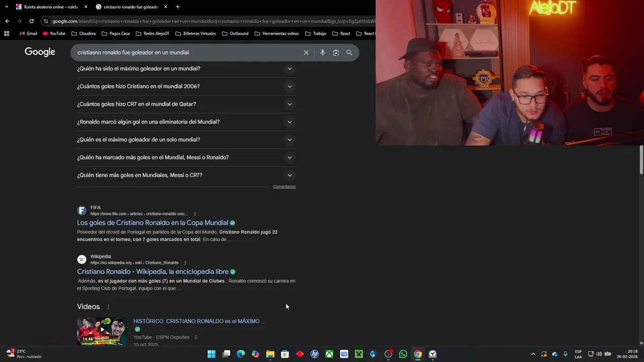This screenshot has height=362, width=644.
Task: Open Copilot from the taskbar
Action: 256,354
